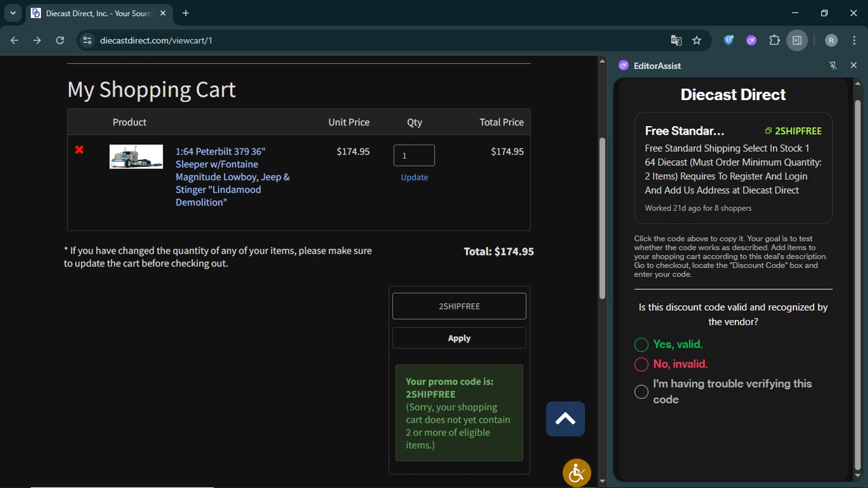This screenshot has height=488, width=868.
Task: Go forward in browser history
Action: pos(37,41)
